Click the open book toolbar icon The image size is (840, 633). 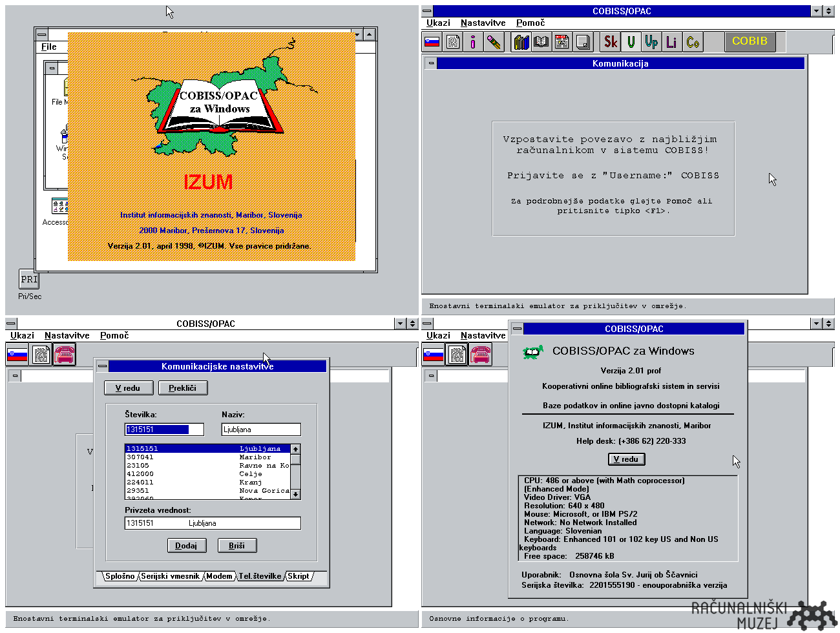(541, 42)
